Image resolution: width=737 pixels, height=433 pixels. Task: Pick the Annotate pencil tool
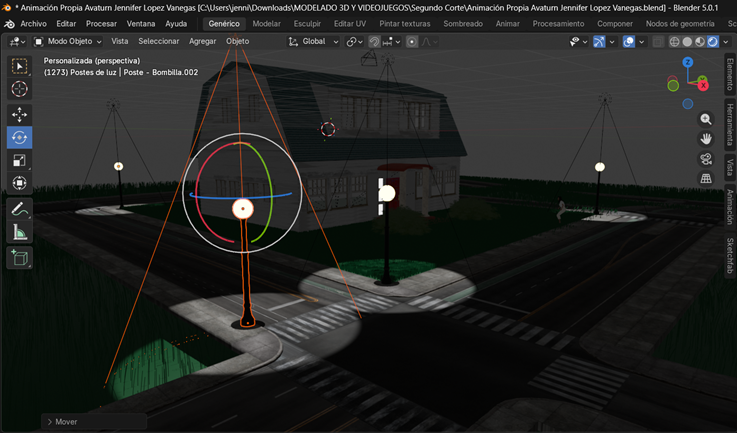(x=19, y=209)
